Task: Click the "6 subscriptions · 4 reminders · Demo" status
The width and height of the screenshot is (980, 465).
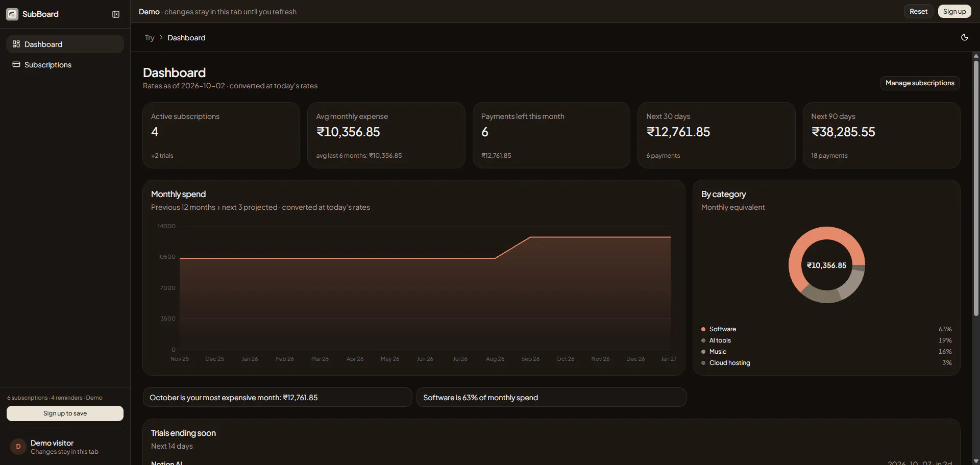Action: (x=55, y=398)
